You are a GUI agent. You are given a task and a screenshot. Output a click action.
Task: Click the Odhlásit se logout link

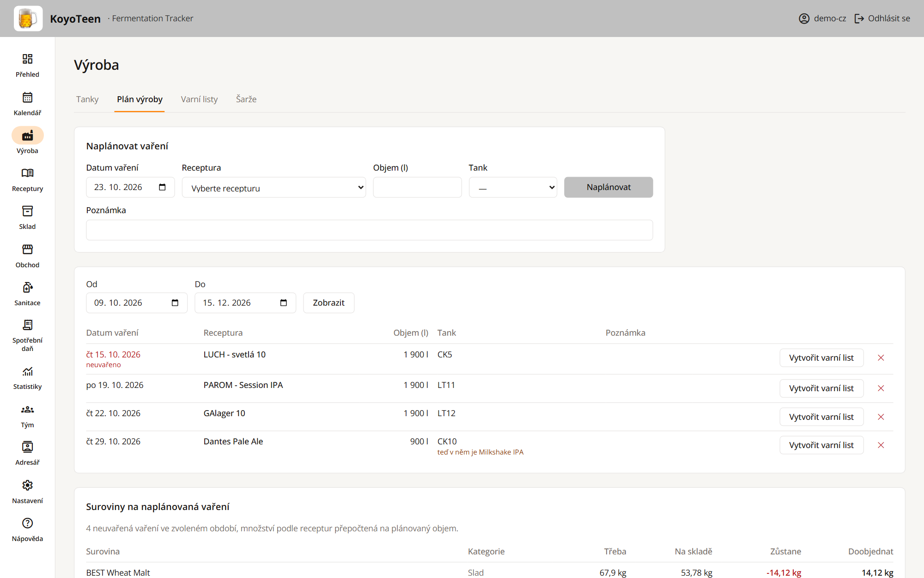(x=882, y=18)
